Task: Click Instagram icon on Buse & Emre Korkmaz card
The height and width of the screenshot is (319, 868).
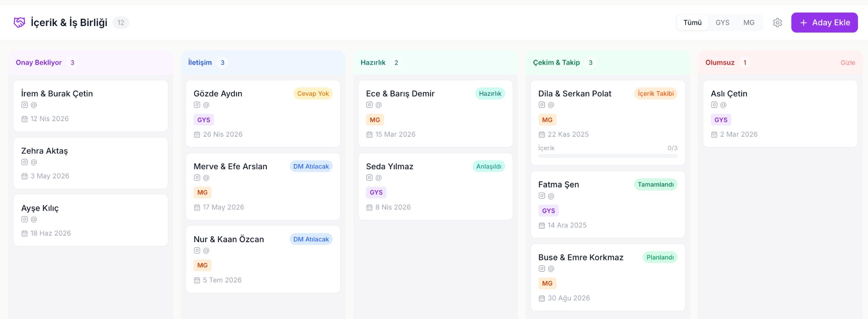Action: [542, 269]
